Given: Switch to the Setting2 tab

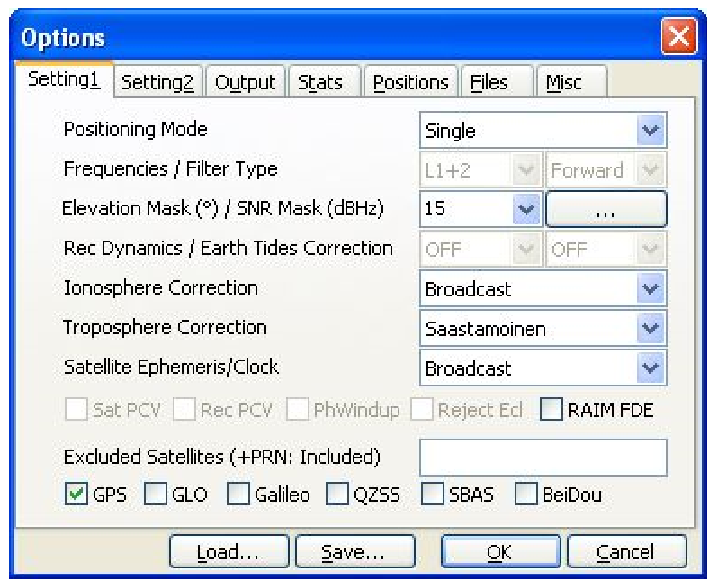Looking at the screenshot, I should click(x=157, y=82).
